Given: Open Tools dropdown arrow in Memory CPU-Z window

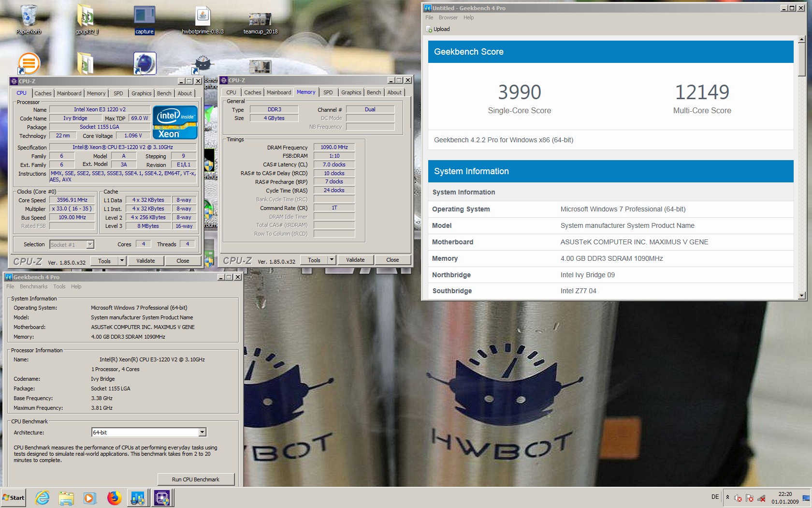Looking at the screenshot, I should point(332,260).
